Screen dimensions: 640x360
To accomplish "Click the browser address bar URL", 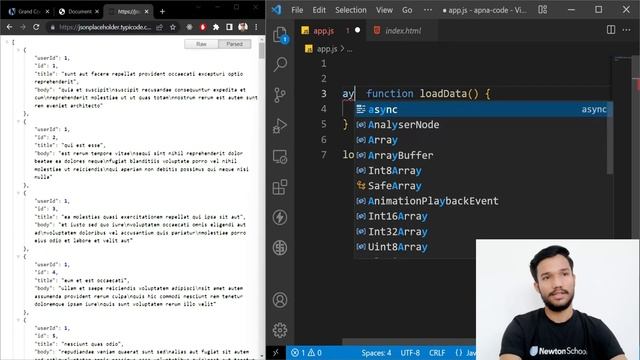I will [105, 27].
